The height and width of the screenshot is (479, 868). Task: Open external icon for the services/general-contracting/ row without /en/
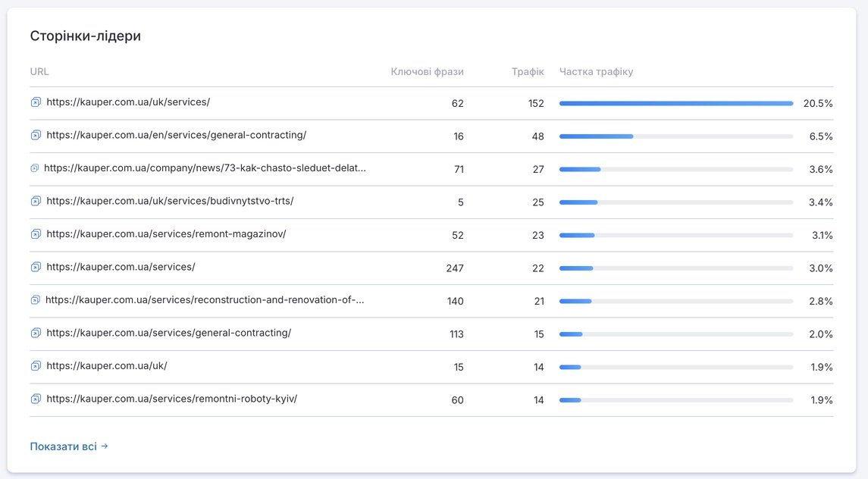point(36,333)
